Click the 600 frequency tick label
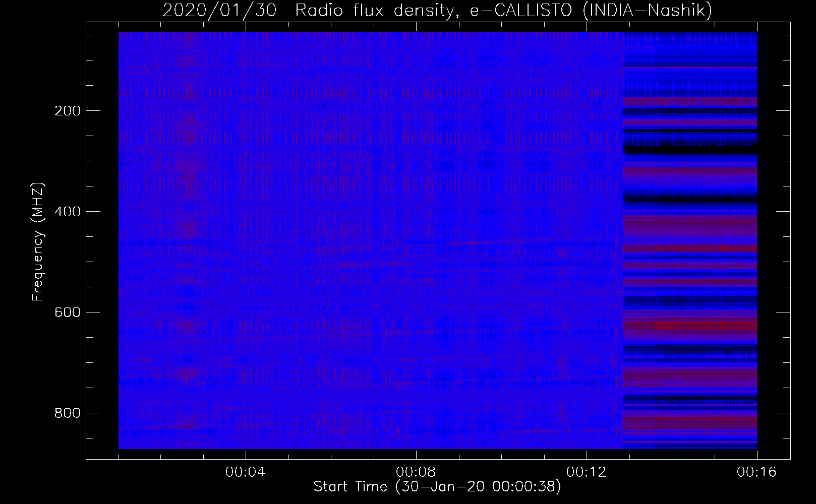 67,312
